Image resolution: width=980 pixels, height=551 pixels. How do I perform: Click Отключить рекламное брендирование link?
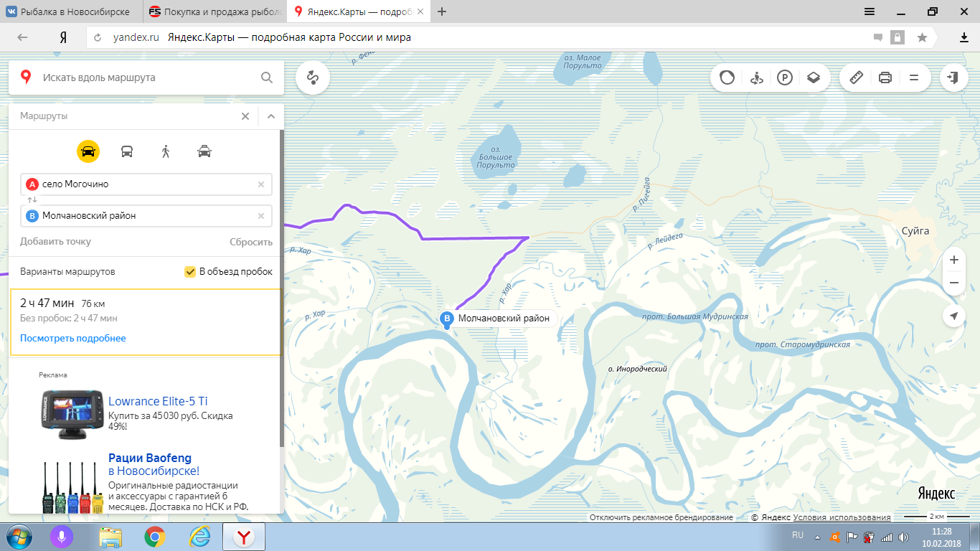pos(661,517)
